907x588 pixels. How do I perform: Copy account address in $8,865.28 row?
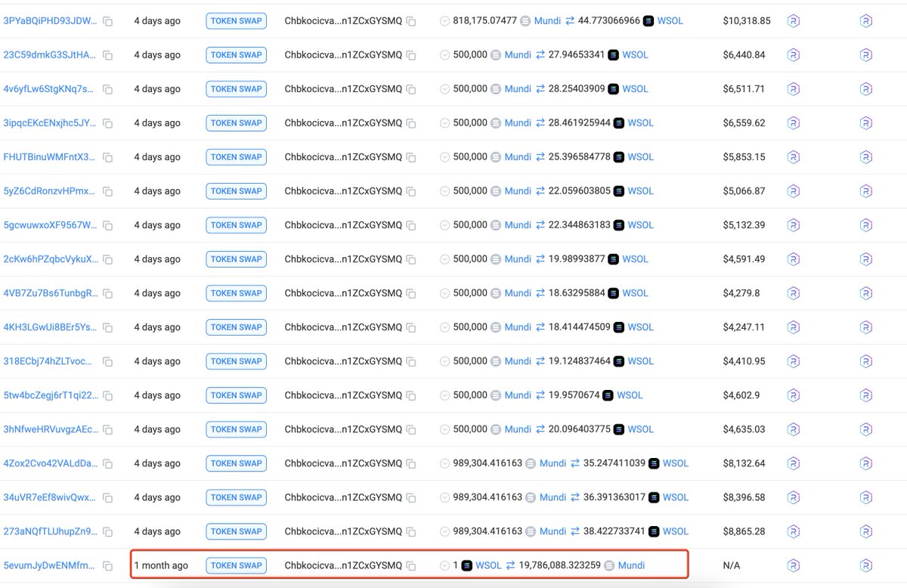coord(411,531)
